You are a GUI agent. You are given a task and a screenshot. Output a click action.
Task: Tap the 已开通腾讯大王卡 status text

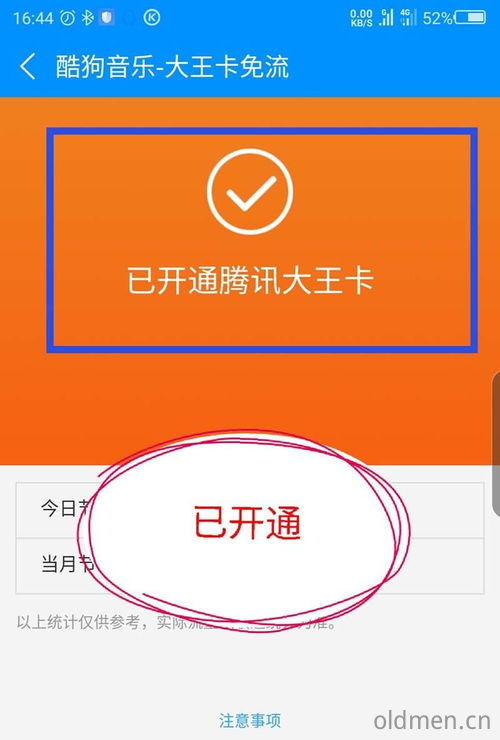(x=250, y=280)
